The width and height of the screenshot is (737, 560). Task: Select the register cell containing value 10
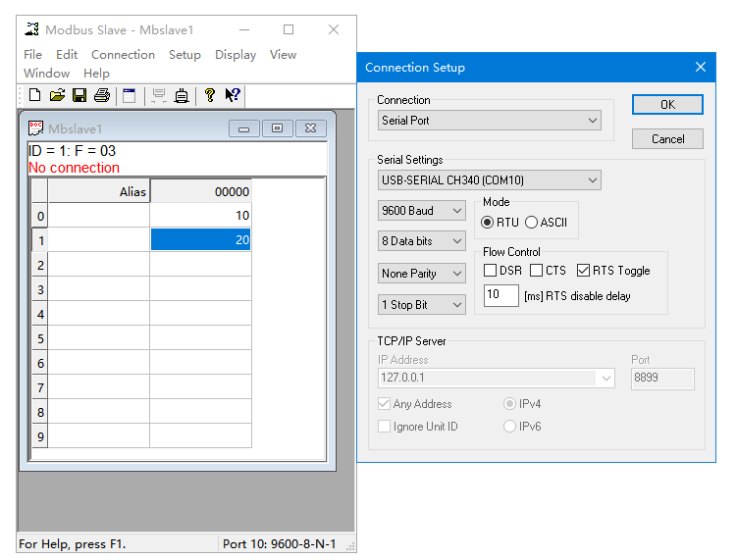[x=200, y=216]
